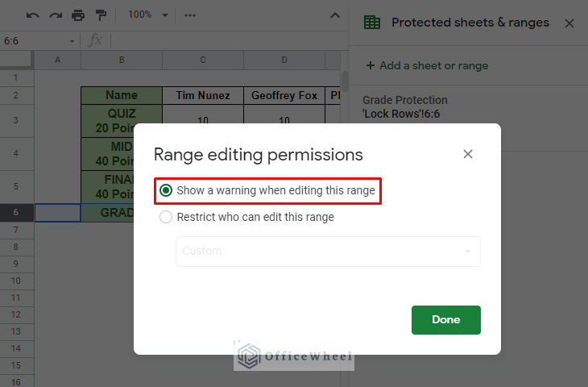Image resolution: width=588 pixels, height=387 pixels.
Task: Select row 15 header
Action: tap(15, 365)
